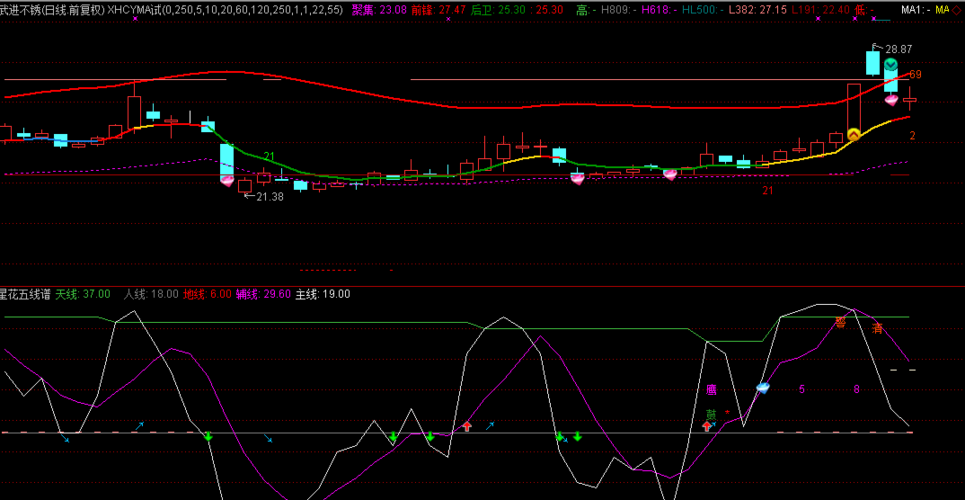The height and width of the screenshot is (500, 965).
Task: Click the pink diamond under the cyan candle near 21.38
Action: tap(227, 179)
